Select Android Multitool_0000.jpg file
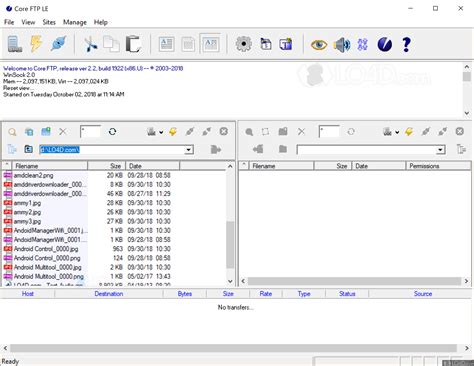 coord(47,267)
